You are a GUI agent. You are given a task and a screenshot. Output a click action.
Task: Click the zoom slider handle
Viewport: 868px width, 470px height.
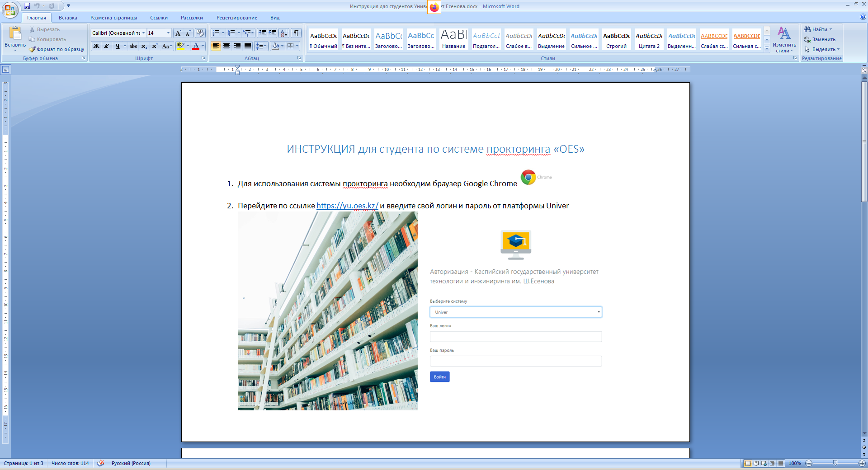tap(835, 463)
